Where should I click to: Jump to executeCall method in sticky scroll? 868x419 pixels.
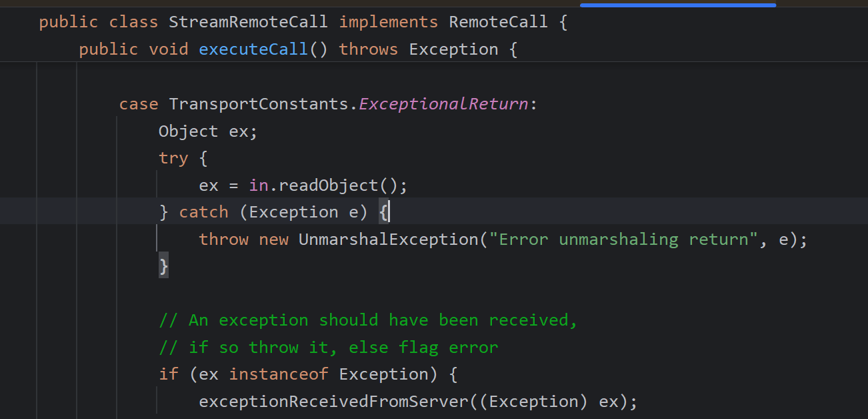pyautogui.click(x=253, y=49)
